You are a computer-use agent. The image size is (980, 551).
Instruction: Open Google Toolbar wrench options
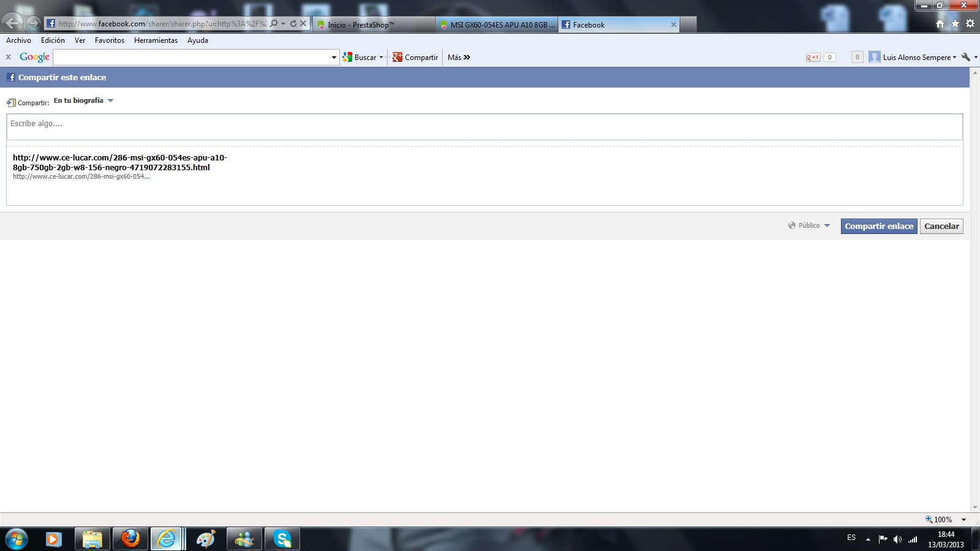966,57
